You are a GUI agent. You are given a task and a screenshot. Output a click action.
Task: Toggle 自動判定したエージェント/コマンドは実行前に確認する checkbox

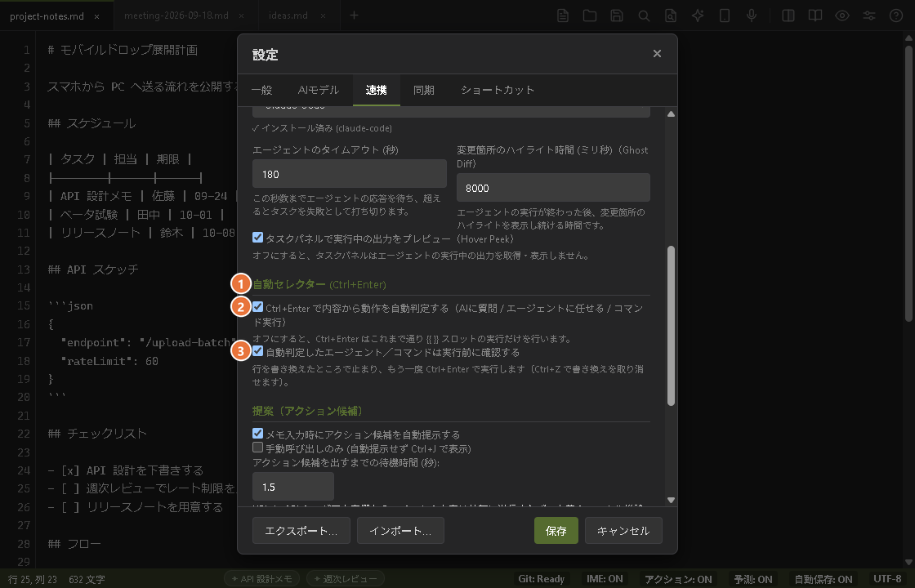[x=257, y=350]
